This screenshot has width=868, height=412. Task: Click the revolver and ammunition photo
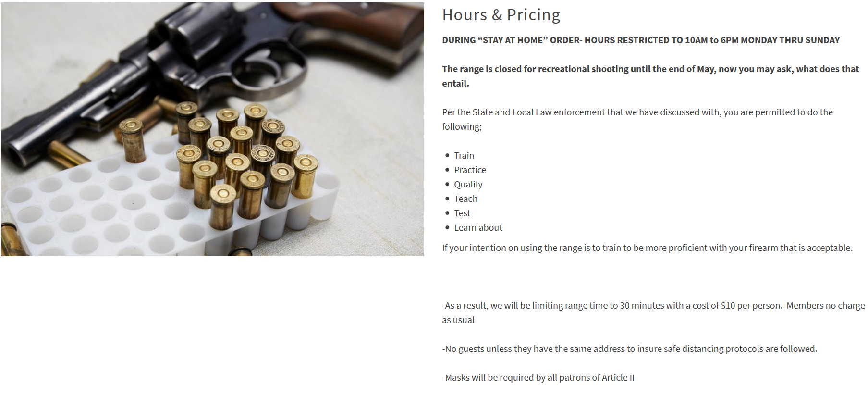212,129
